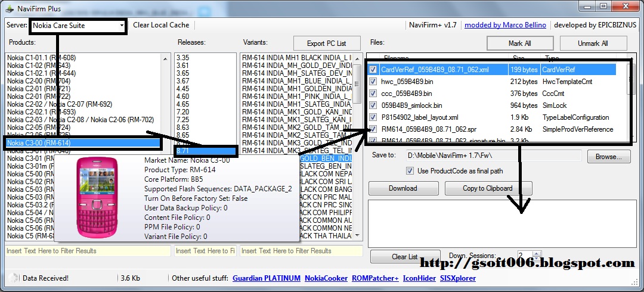Select release 8.71
This screenshot has width=644, height=292.
(205, 151)
